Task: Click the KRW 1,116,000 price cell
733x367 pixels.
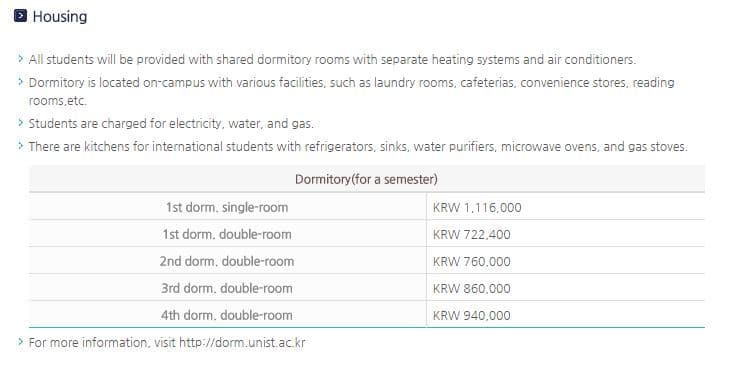Action: [566, 207]
